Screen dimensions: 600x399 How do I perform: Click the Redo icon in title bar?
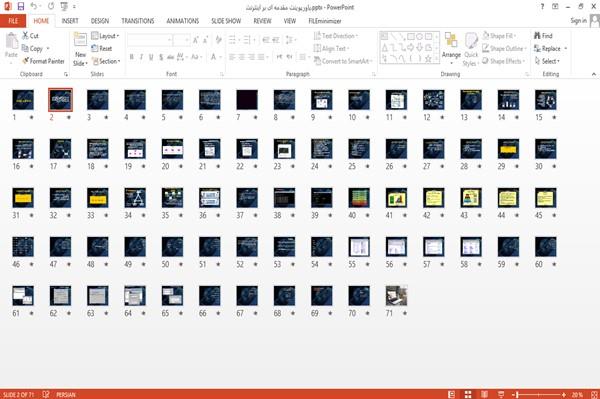point(51,7)
